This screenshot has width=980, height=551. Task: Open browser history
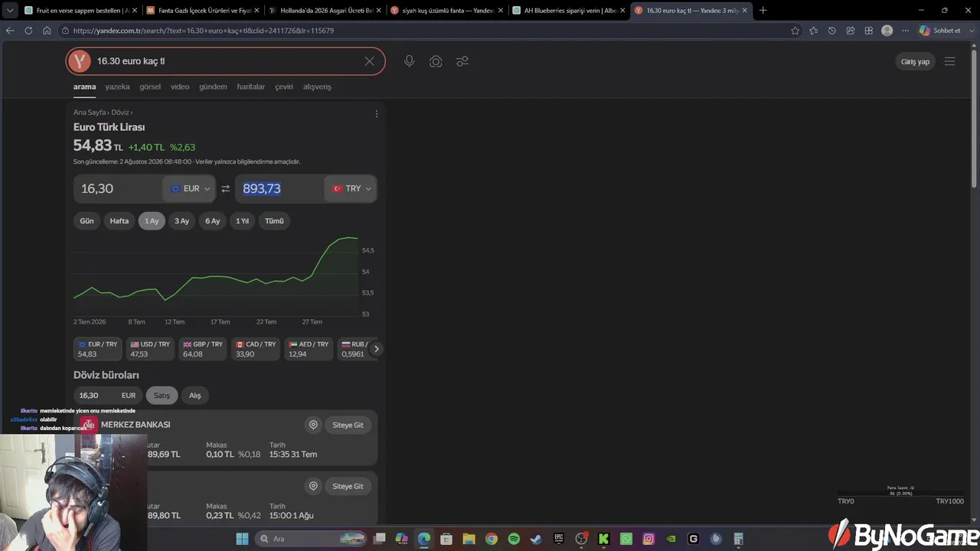coord(831,31)
